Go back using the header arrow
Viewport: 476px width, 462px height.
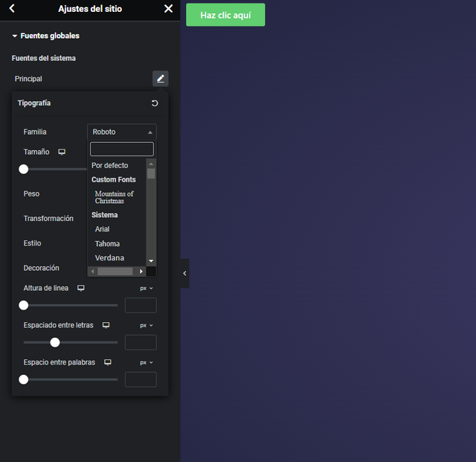(12, 8)
